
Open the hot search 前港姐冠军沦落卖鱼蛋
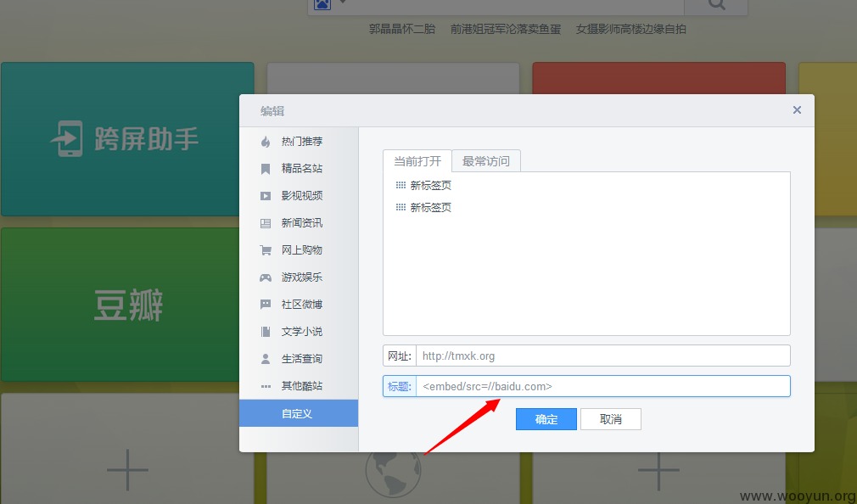click(506, 29)
